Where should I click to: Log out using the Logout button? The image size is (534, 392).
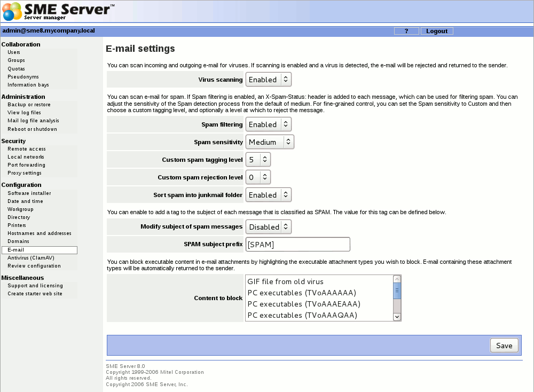coord(437,31)
